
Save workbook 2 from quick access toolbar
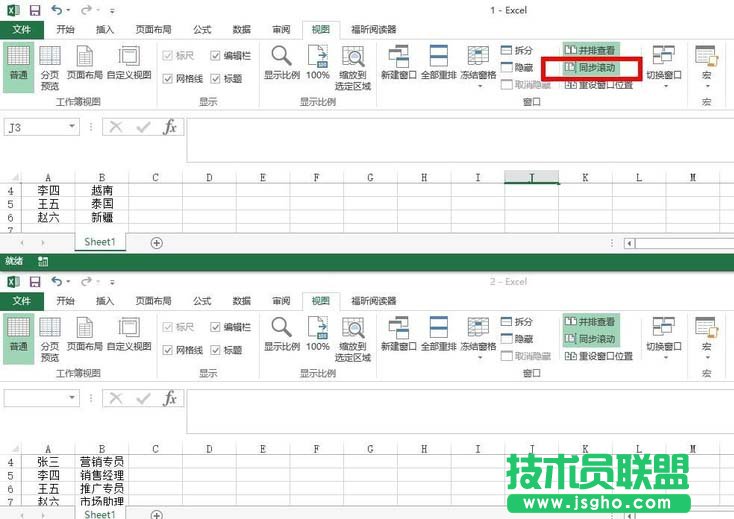point(35,282)
